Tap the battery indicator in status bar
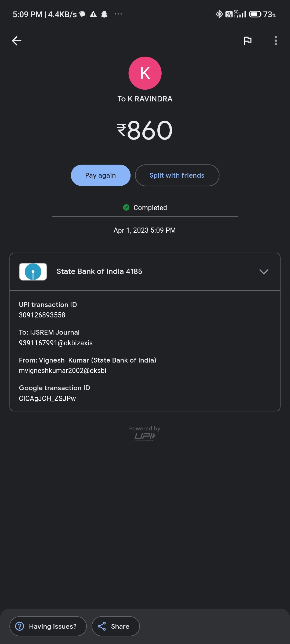This screenshot has width=290, height=644. pyautogui.click(x=255, y=14)
